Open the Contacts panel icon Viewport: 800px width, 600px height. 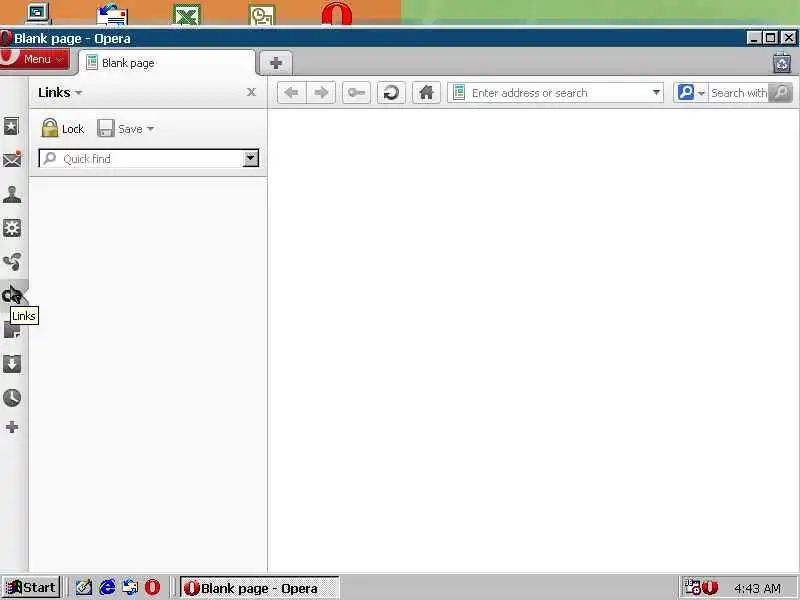pos(12,194)
